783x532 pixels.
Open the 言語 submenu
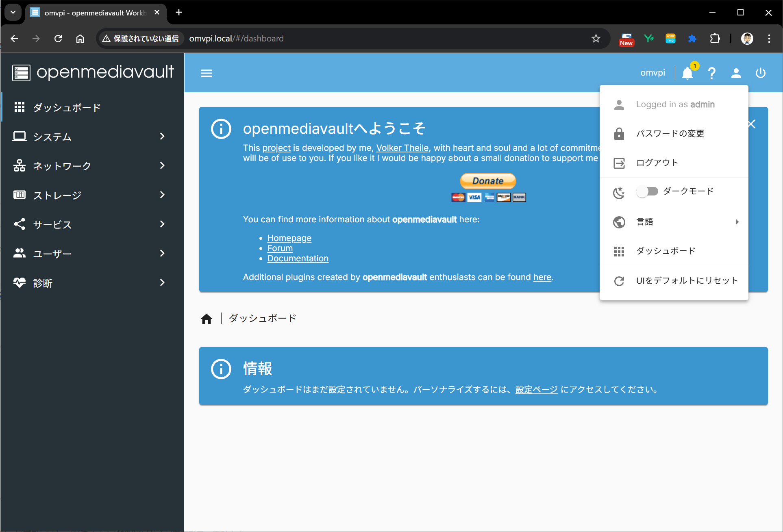tap(674, 222)
